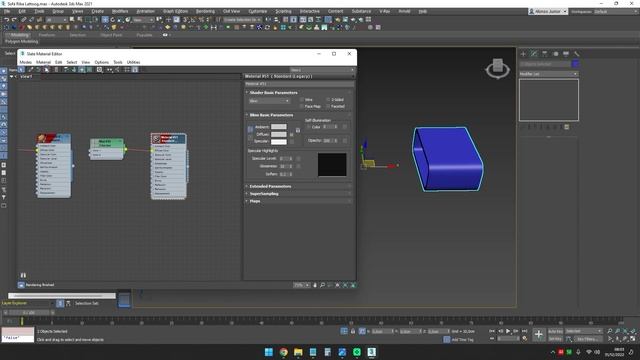
Task: Click the Zoom magnifier in Slate navigation bar
Action: click(322, 285)
